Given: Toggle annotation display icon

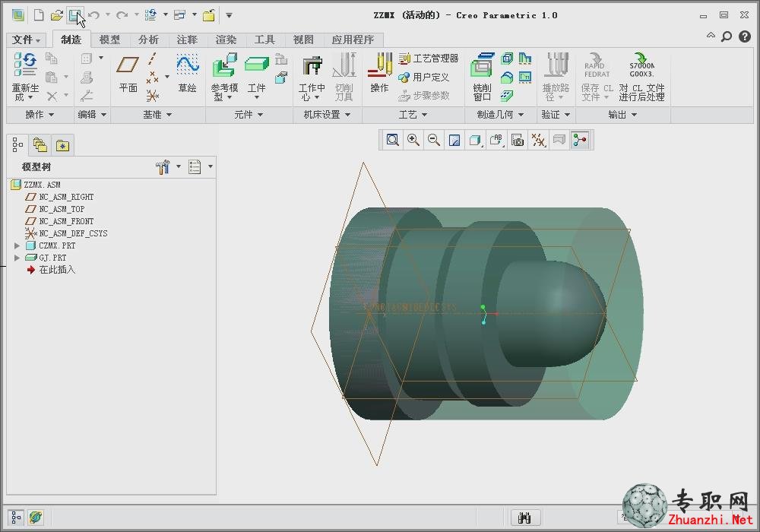Looking at the screenshot, I should click(x=559, y=141).
